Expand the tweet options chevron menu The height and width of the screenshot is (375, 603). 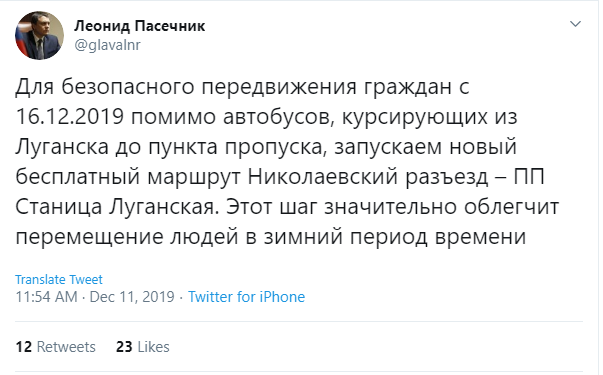[x=575, y=24]
